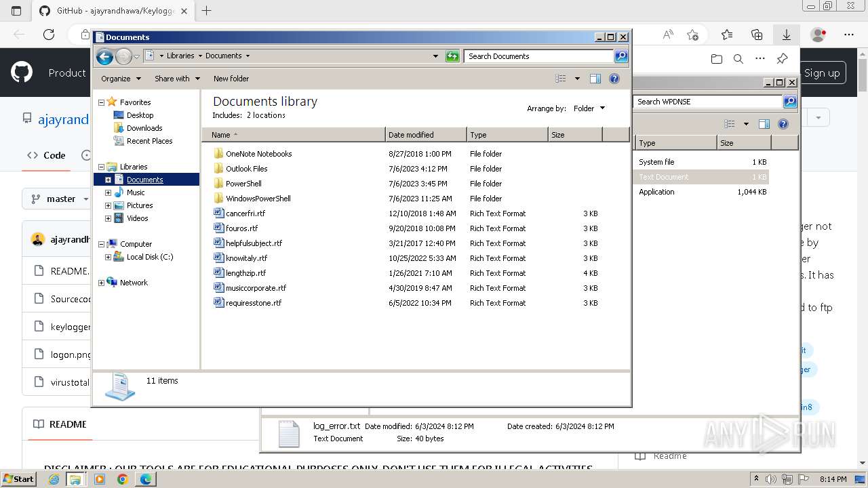Click the Search Documents input field
Image resolution: width=868 pixels, height=488 pixels.
point(539,56)
